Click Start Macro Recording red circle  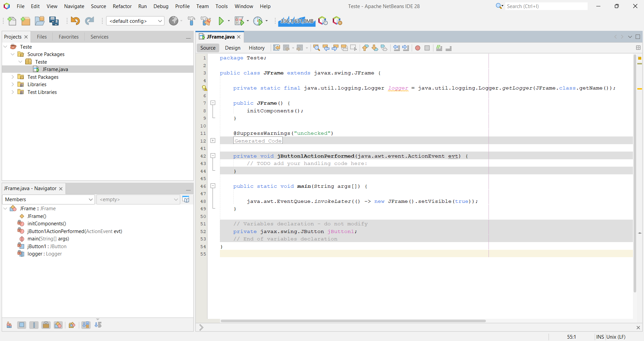point(418,48)
